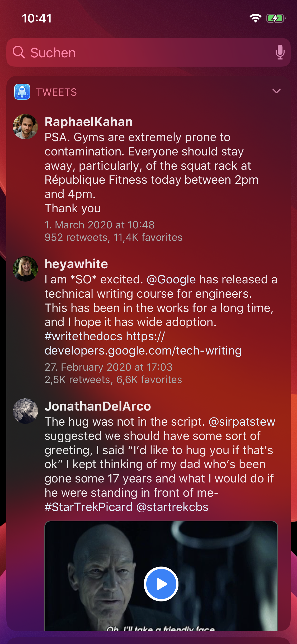The width and height of the screenshot is (297, 644).
Task: Tap the search magnifier icon
Action: [x=19, y=52]
